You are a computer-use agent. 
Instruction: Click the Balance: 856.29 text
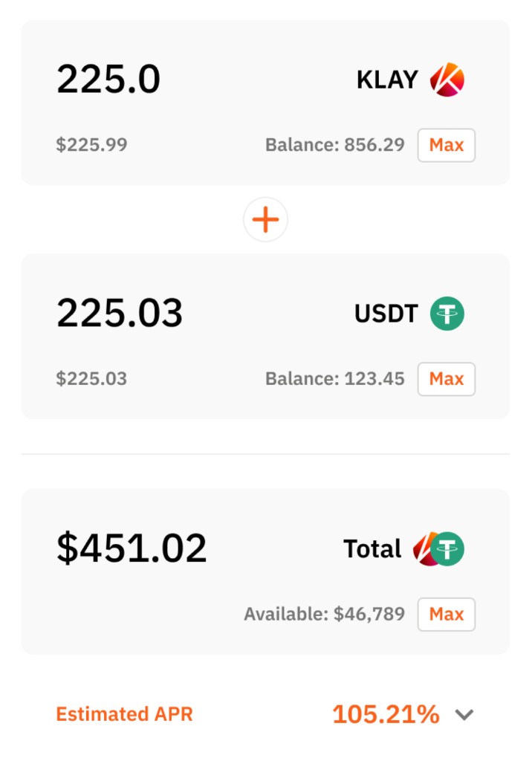(335, 145)
